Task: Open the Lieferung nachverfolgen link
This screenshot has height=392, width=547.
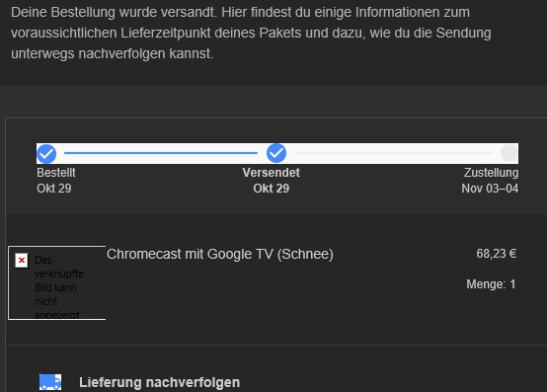Action: tap(159, 382)
